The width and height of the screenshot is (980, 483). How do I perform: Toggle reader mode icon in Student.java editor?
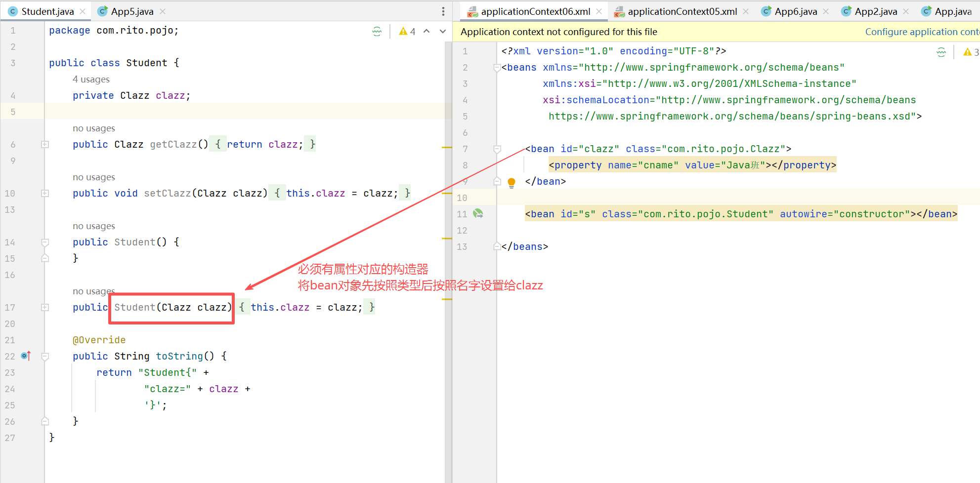pyautogui.click(x=377, y=32)
